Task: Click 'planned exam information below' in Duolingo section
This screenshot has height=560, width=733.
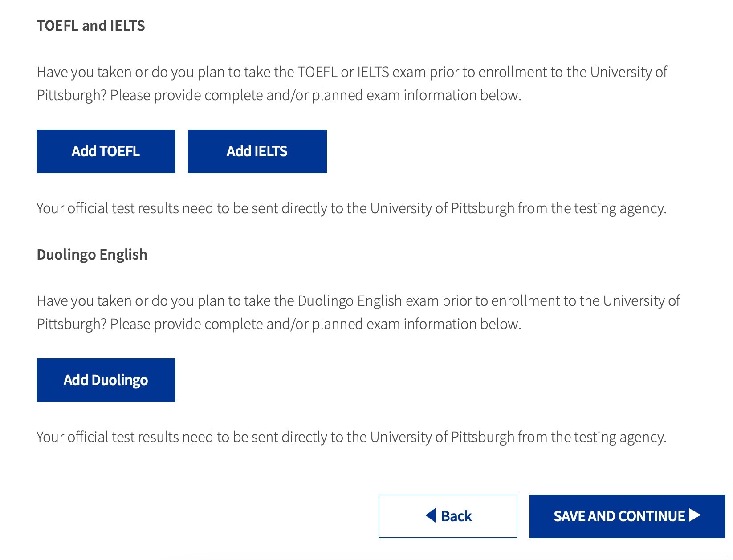Action: tap(416, 324)
